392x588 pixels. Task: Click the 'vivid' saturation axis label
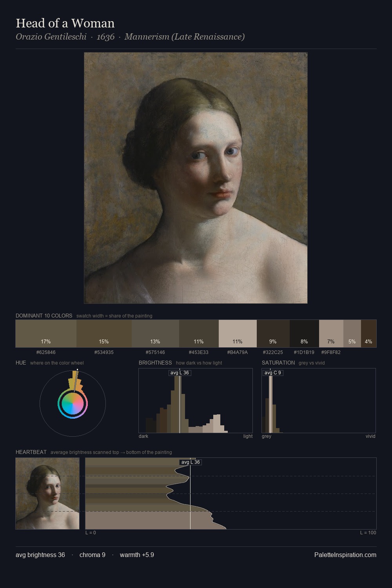(x=370, y=436)
